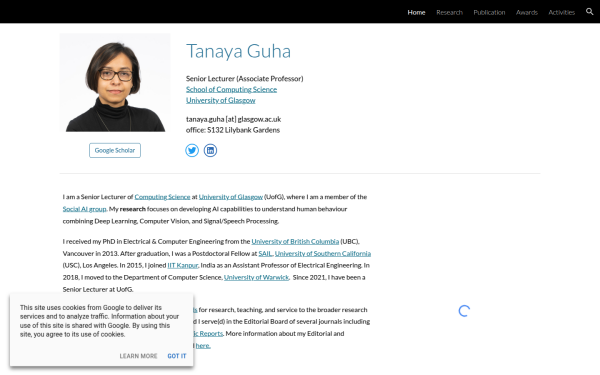Open the Publication page
Image resolution: width=600 pixels, height=375 pixels.
pos(489,12)
